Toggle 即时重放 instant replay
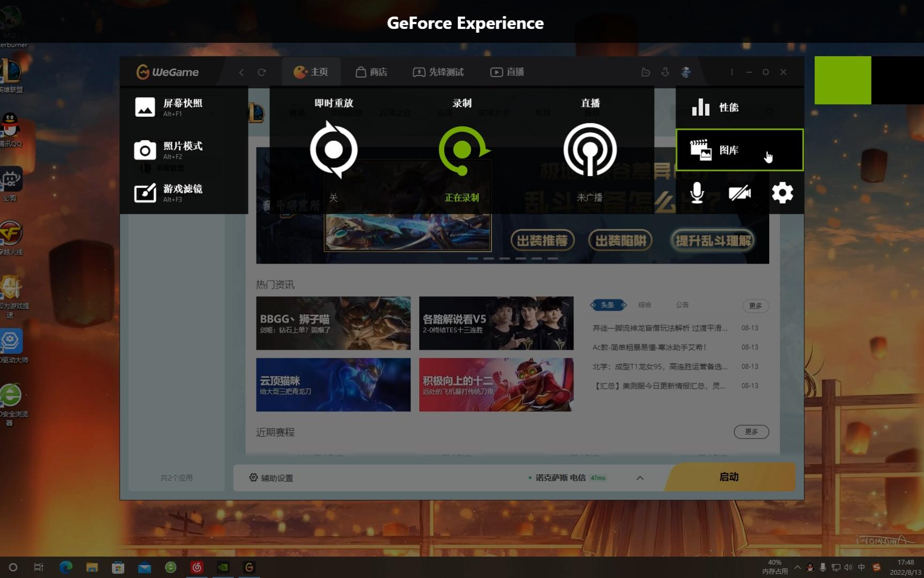 334,149
